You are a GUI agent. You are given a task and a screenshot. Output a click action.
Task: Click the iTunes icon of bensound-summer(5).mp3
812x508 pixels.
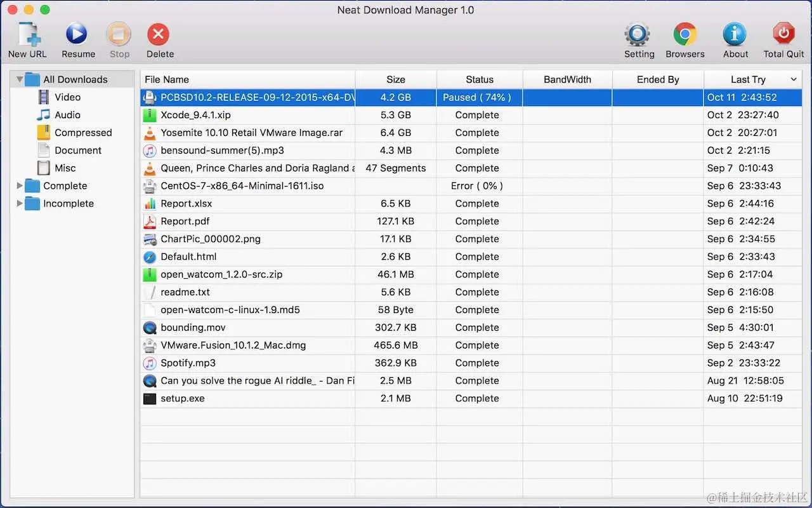click(150, 150)
